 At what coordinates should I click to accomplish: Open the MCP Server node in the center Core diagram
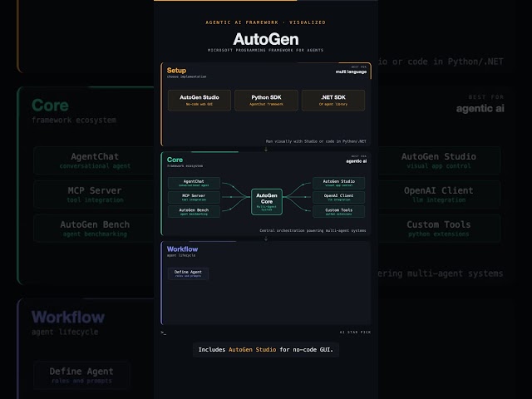click(x=194, y=198)
